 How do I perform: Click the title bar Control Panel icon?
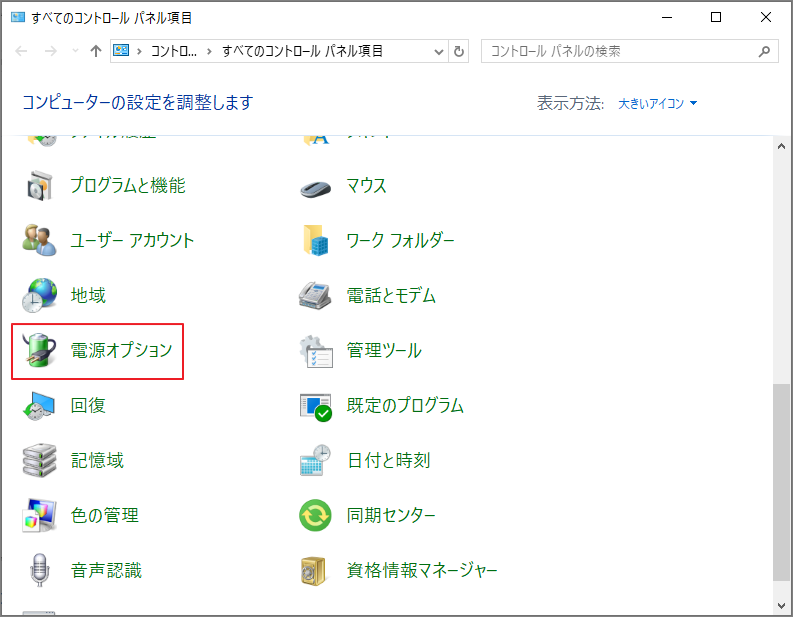coord(18,17)
